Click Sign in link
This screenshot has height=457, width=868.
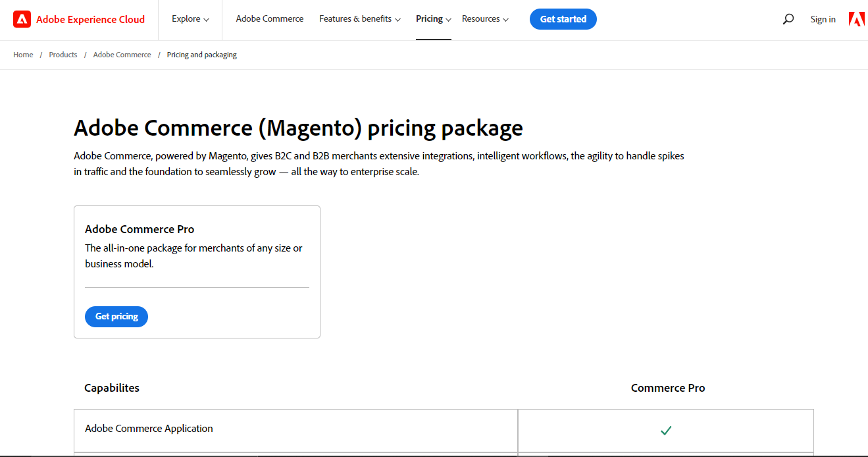pos(823,20)
